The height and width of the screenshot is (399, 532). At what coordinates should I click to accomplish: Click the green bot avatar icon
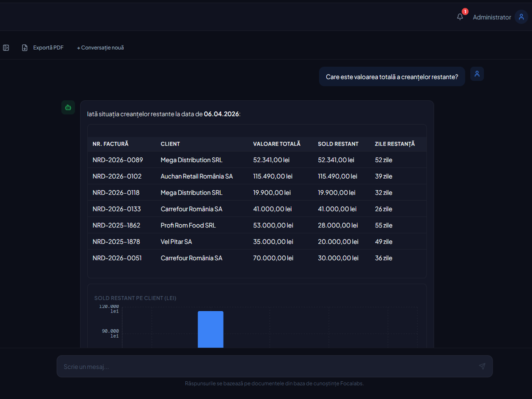pos(68,107)
